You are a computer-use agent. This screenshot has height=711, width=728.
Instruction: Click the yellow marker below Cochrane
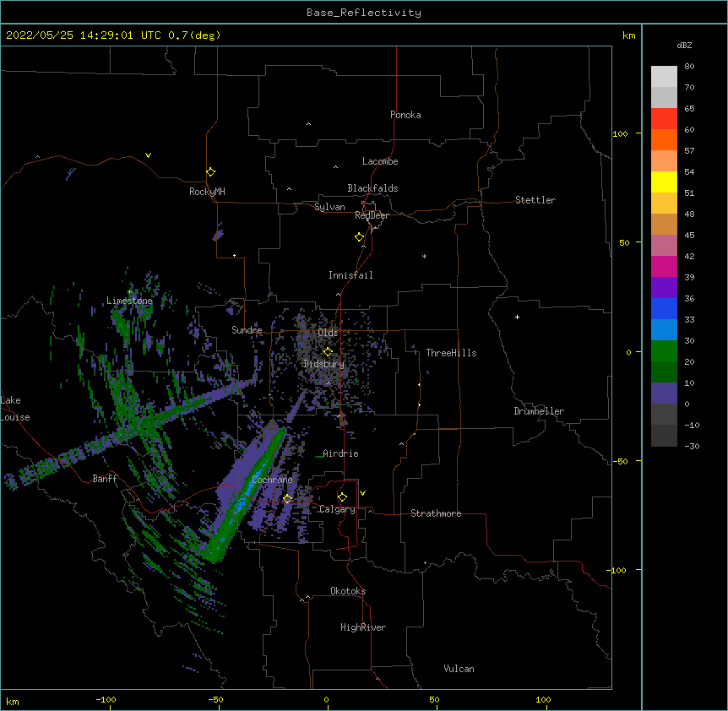tap(287, 498)
